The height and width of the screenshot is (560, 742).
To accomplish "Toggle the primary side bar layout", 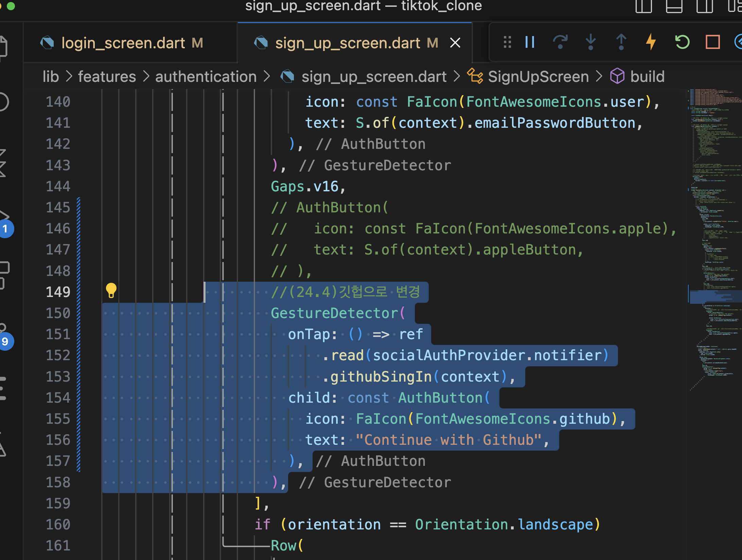I will pyautogui.click(x=643, y=6).
